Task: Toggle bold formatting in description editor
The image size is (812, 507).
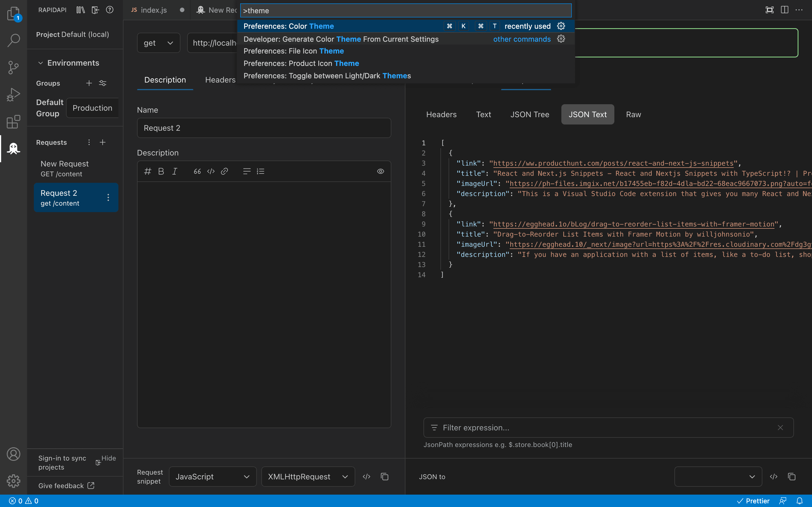Action: (160, 171)
